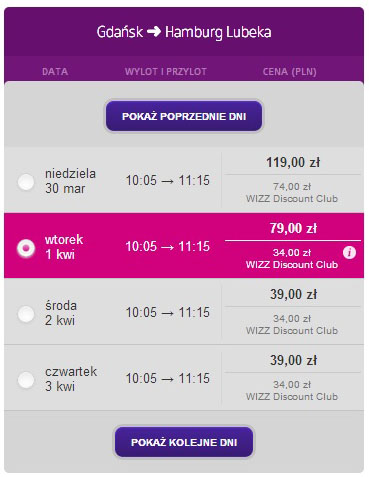Screen dimensions: 369x477
Task: Click the DATA column header
Action: tap(55, 72)
